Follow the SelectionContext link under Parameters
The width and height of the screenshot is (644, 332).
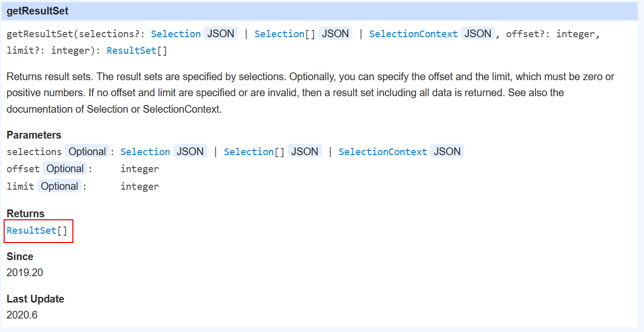tap(383, 152)
